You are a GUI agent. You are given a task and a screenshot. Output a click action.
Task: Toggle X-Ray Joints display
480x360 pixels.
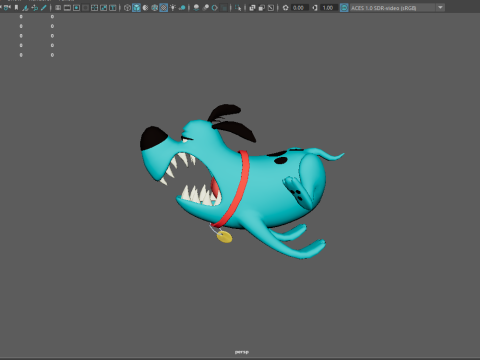tap(271, 8)
